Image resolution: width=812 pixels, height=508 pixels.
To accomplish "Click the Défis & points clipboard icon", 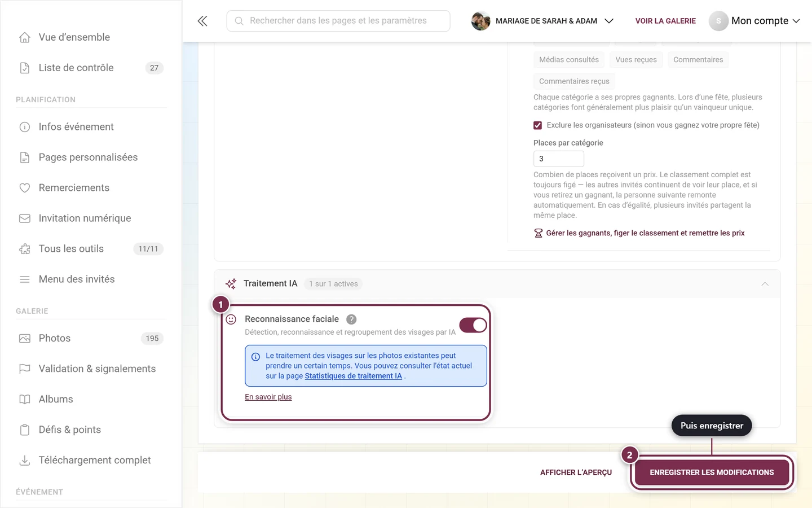I will (25, 430).
